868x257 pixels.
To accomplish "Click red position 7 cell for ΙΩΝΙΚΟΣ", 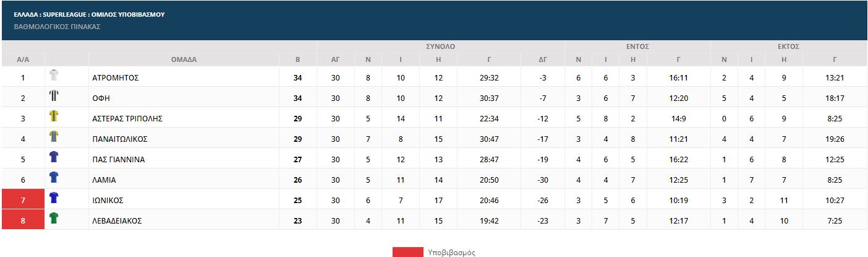I will tap(23, 201).
